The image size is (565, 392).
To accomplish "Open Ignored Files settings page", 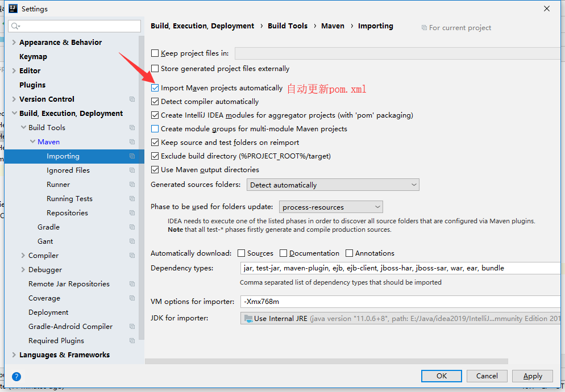I will [68, 170].
